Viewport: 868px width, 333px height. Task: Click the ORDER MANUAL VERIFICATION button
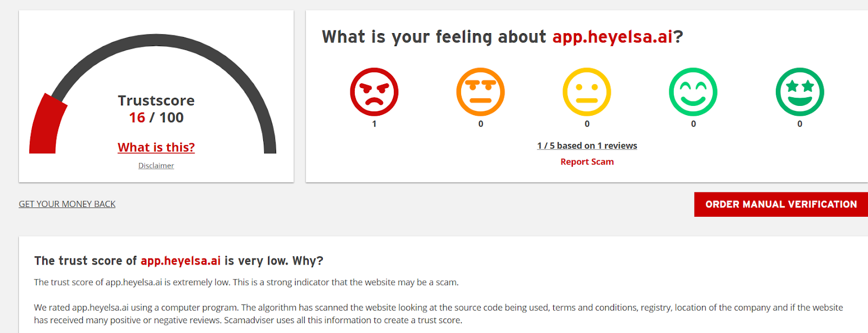click(781, 204)
